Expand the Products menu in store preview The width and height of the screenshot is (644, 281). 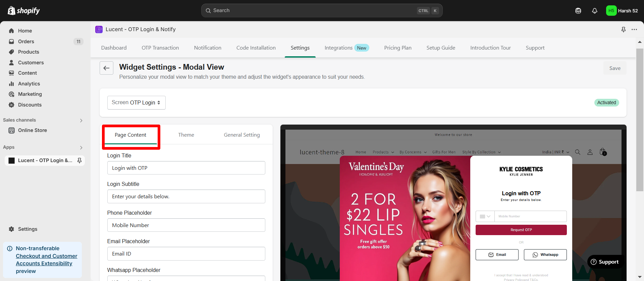tap(383, 152)
